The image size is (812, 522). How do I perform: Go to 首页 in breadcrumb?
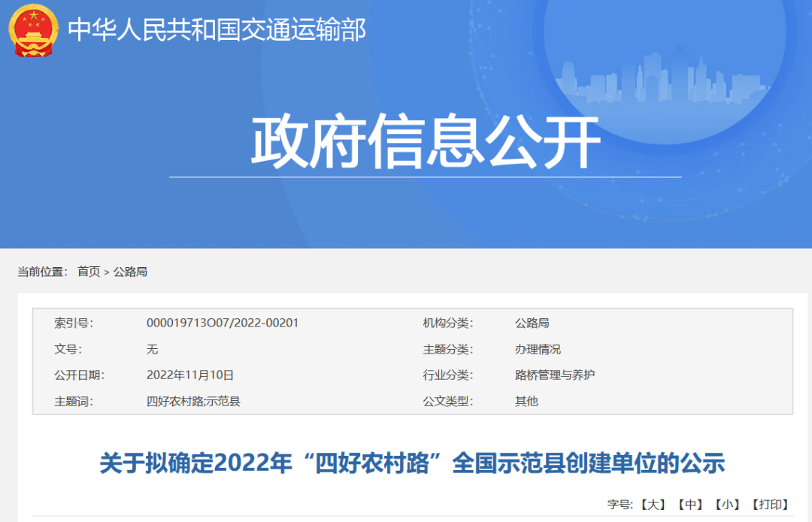pyautogui.click(x=89, y=272)
